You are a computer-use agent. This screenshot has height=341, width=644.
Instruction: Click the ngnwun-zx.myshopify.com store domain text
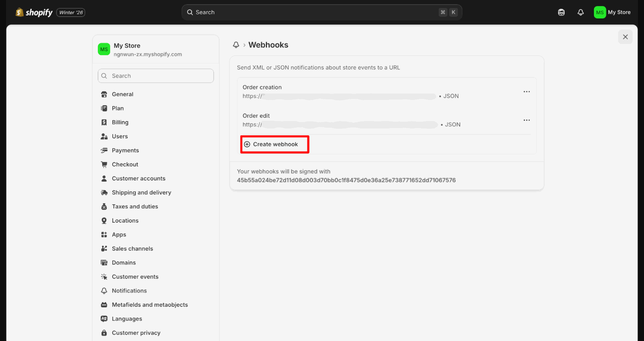pos(148,54)
